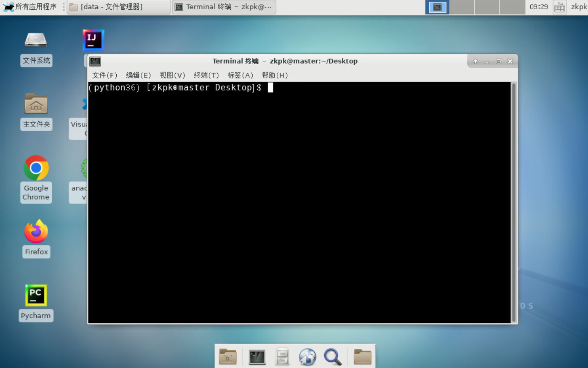Select the first workspace in the switcher

[x=438, y=7]
